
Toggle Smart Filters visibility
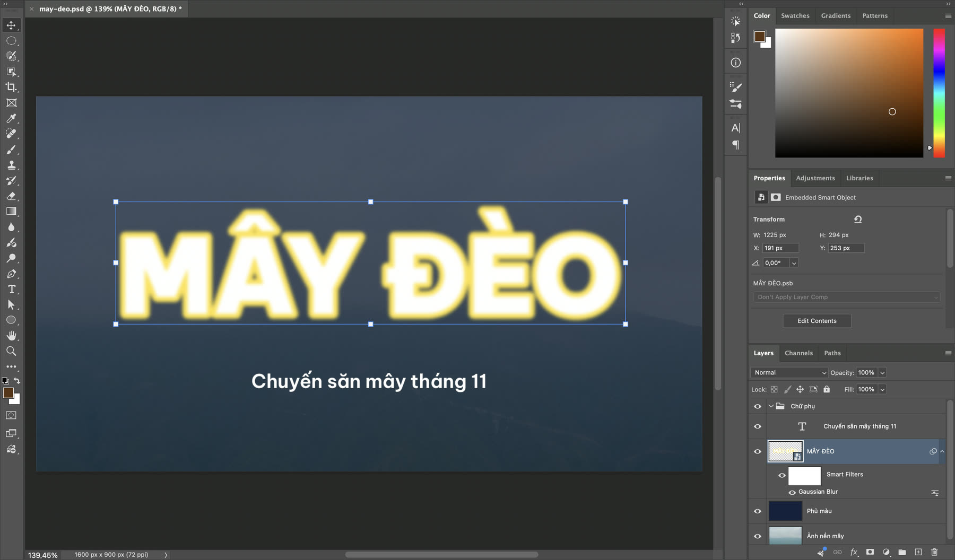click(x=782, y=475)
